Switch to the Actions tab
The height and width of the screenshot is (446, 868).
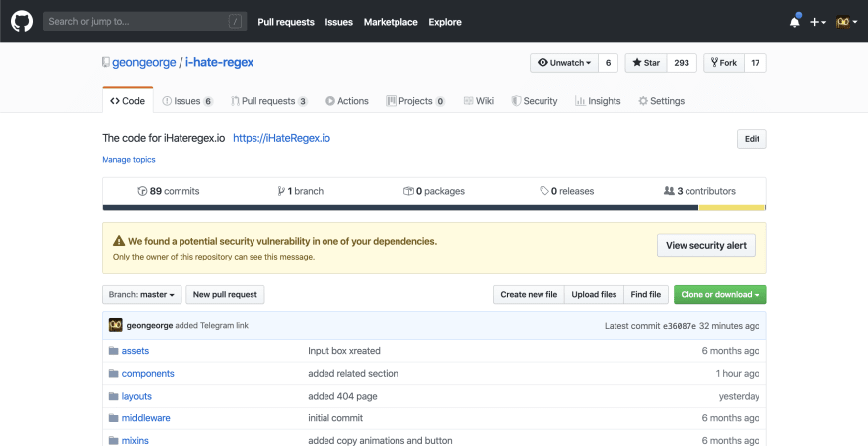point(347,101)
